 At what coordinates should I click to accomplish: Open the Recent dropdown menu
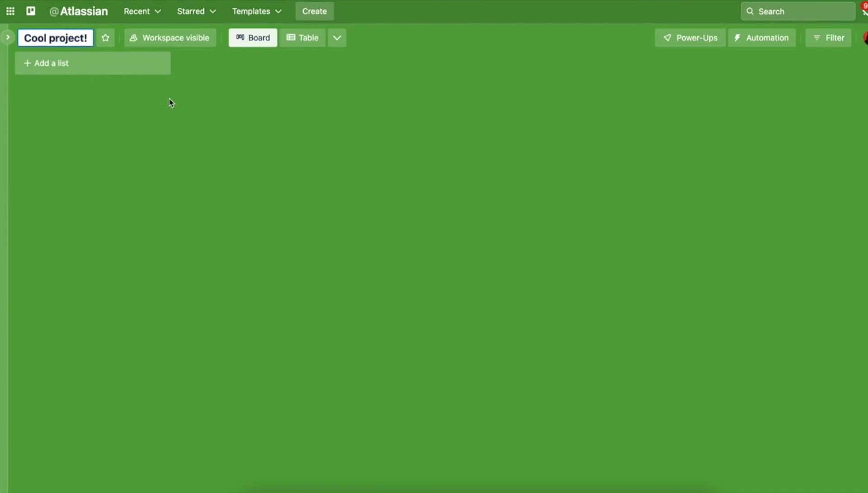(x=142, y=11)
